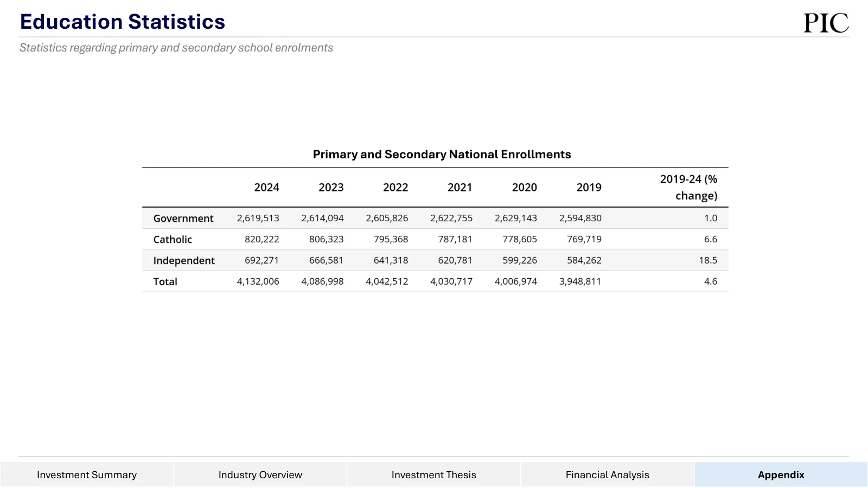Viewport: 868px width, 488px height.
Task: Click the 2019-24 (% change) header
Action: point(689,187)
